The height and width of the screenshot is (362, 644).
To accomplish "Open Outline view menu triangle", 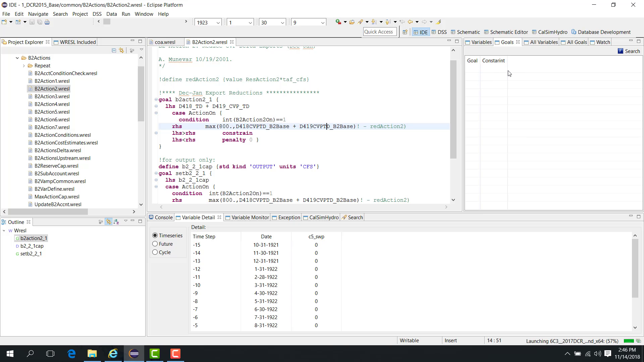I will point(126,221).
